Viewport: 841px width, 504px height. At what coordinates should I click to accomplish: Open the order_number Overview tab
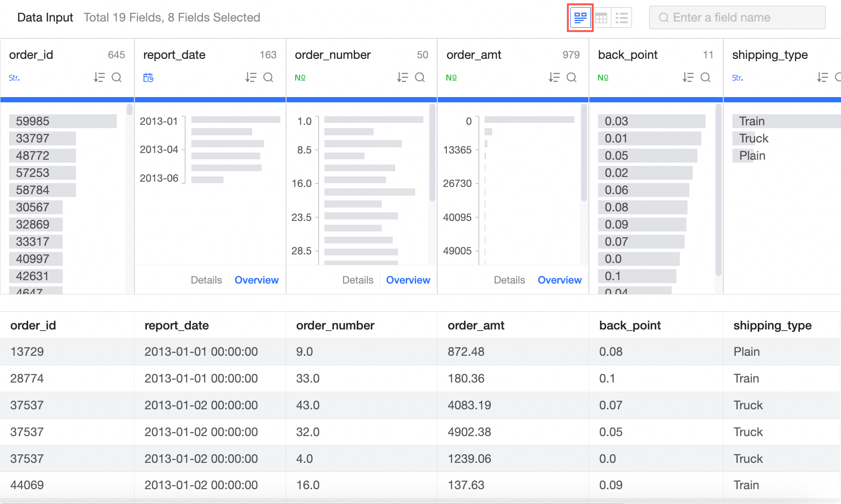[408, 280]
